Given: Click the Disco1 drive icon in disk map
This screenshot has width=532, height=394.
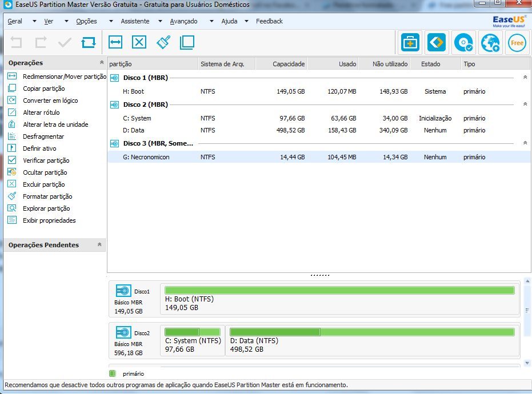Looking at the screenshot, I should (123, 291).
